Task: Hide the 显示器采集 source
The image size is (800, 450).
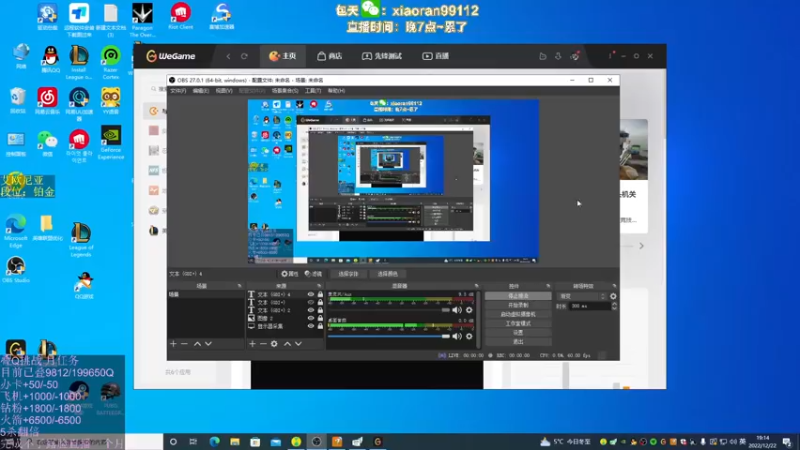Action: pos(311,326)
